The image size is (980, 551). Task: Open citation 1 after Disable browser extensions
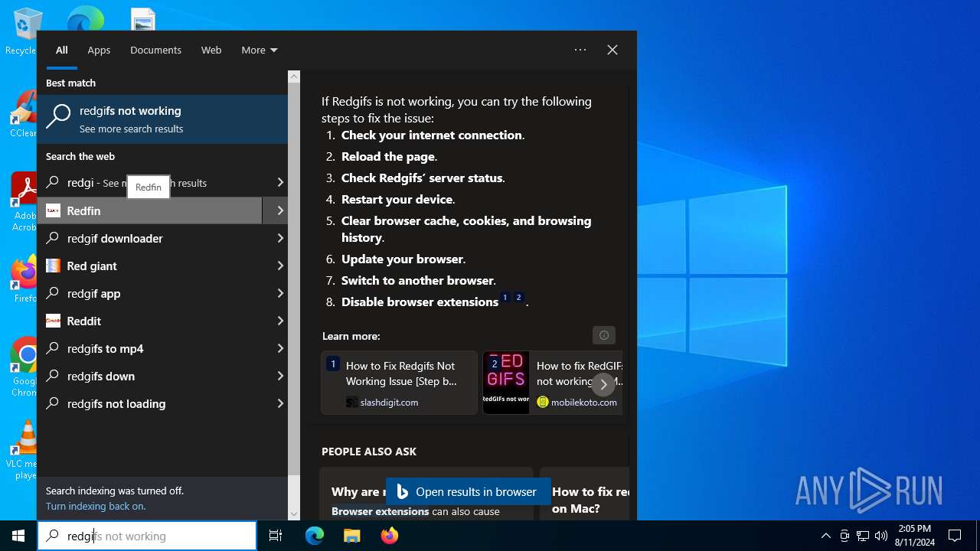pos(505,298)
